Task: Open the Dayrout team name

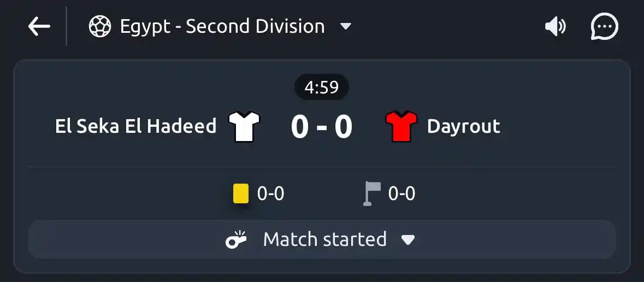Action: pyautogui.click(x=463, y=126)
